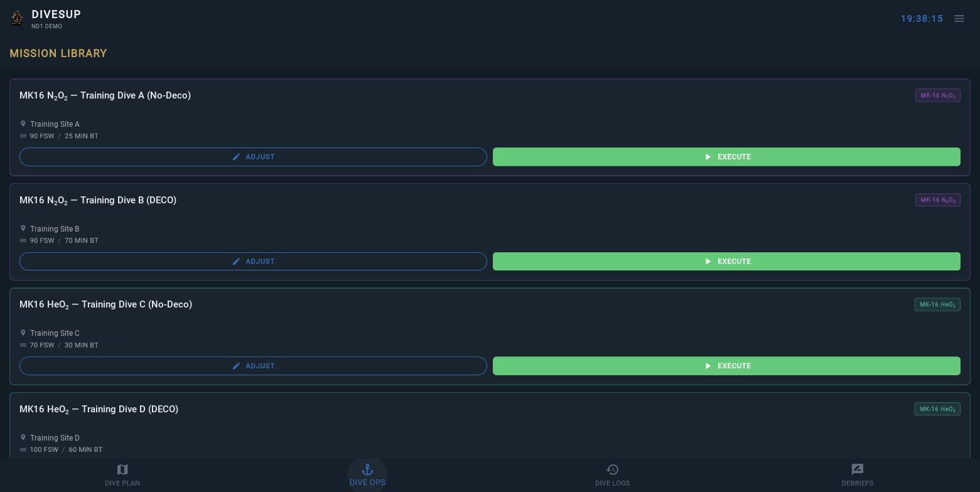
Task: Click the 19:38:15 clock display
Action: coord(922,19)
